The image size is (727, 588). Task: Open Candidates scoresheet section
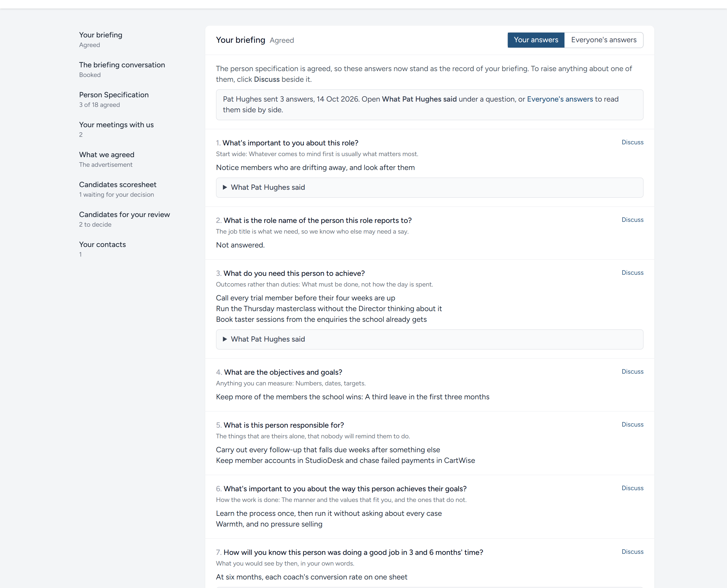(118, 189)
